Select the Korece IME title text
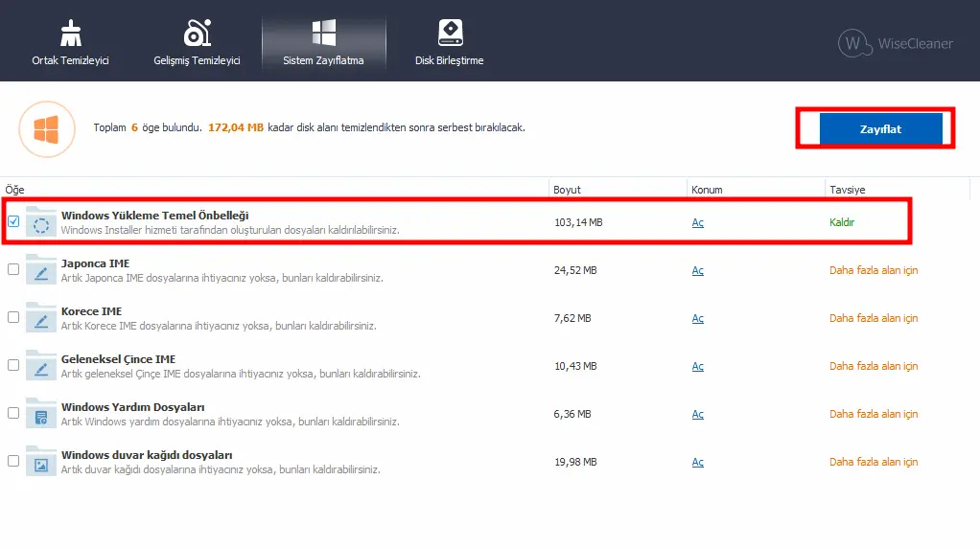 tap(91, 311)
